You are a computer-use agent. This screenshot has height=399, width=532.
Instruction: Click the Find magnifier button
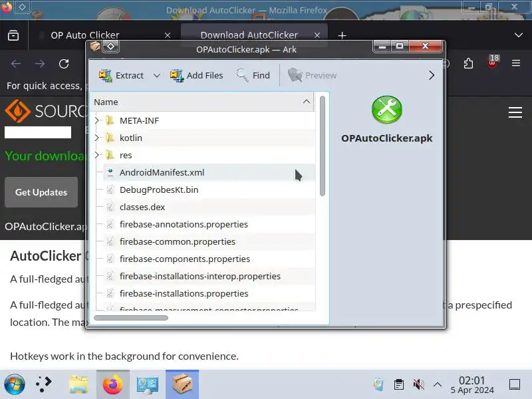[253, 75]
